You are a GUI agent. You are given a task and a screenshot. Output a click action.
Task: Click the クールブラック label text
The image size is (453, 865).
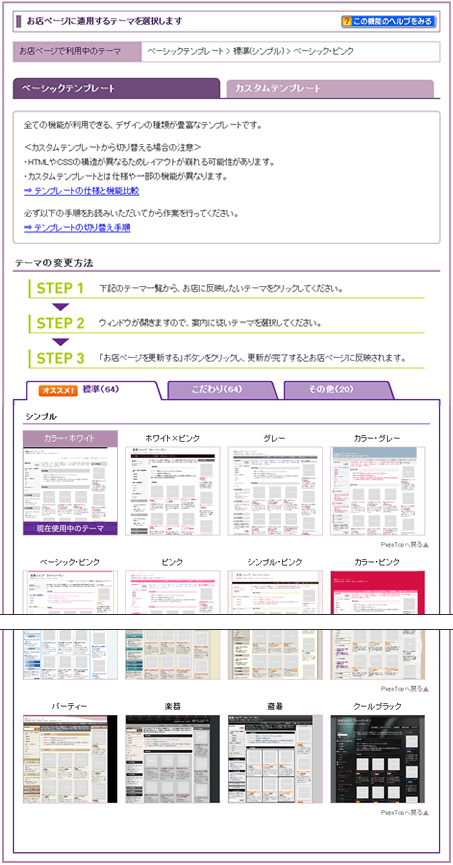377,706
